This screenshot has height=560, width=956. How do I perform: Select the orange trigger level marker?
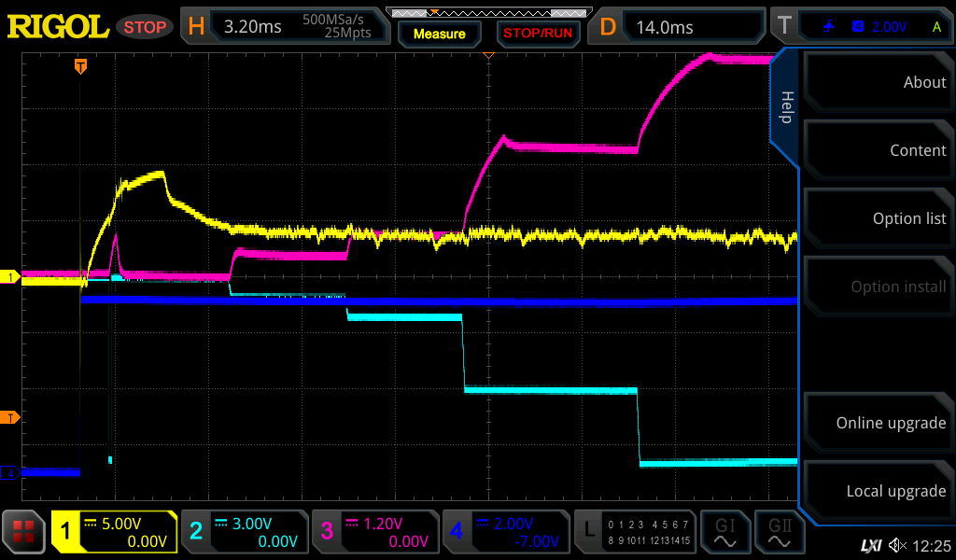(11, 417)
